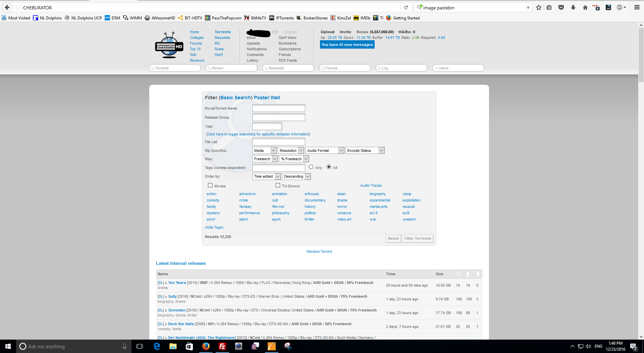Open the Pocket icon in toolbar

pos(561,7)
